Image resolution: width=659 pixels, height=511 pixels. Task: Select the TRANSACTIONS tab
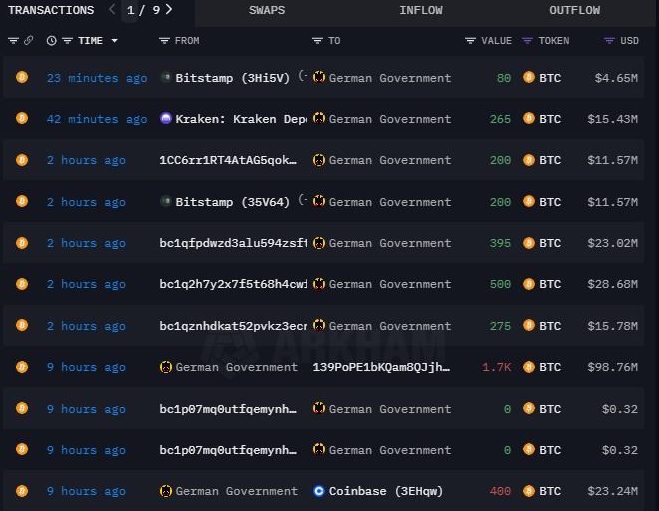(x=51, y=10)
